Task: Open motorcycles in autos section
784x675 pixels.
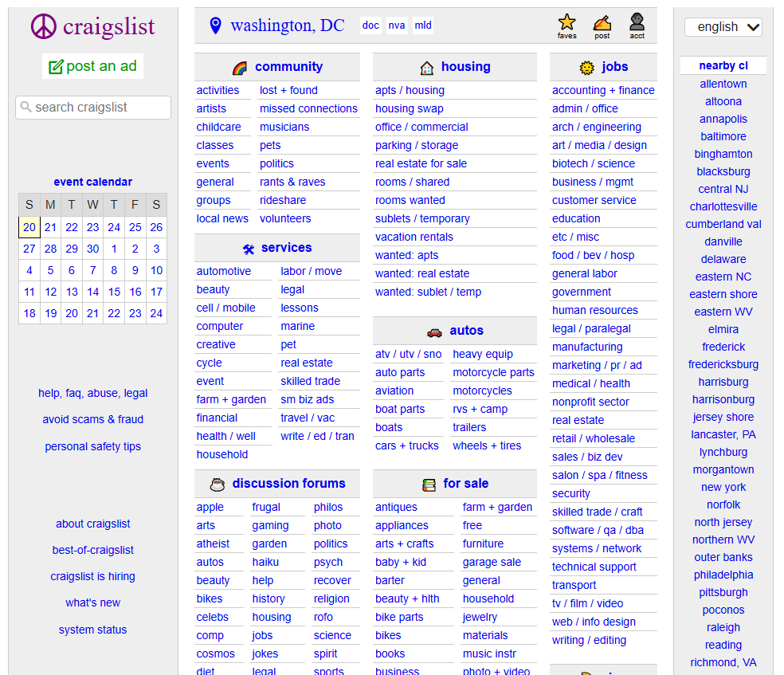Action: coord(482,390)
